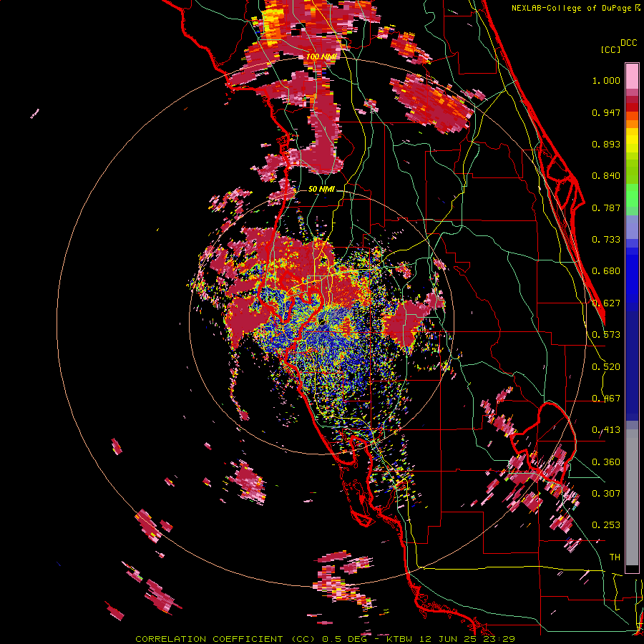Select the 0.253 scale value
Screen dimensions: 644x644
[606, 525]
